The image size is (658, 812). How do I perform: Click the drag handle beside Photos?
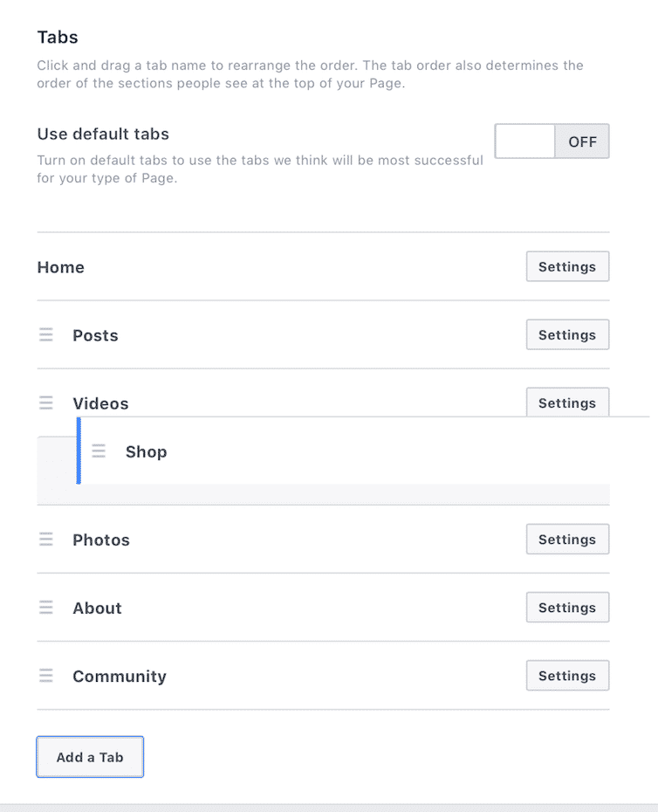tap(46, 540)
